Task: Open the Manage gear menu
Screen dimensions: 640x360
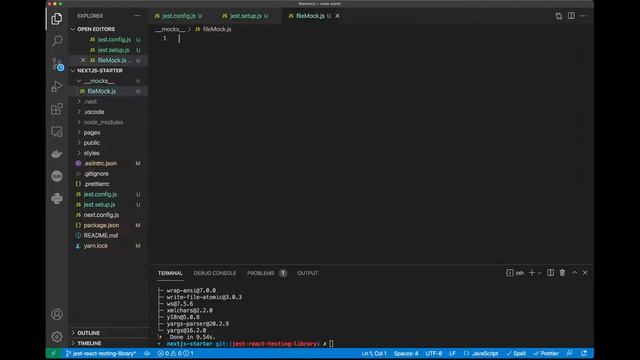Action: tap(57, 337)
